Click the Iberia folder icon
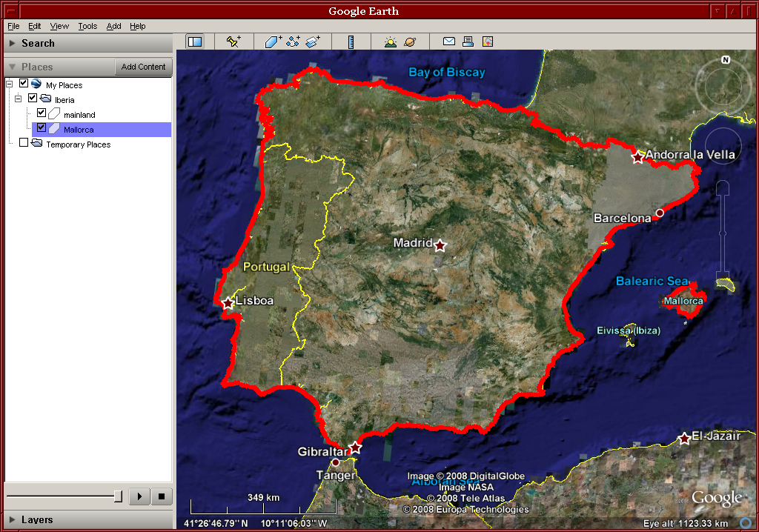The width and height of the screenshot is (759, 532). [x=45, y=99]
